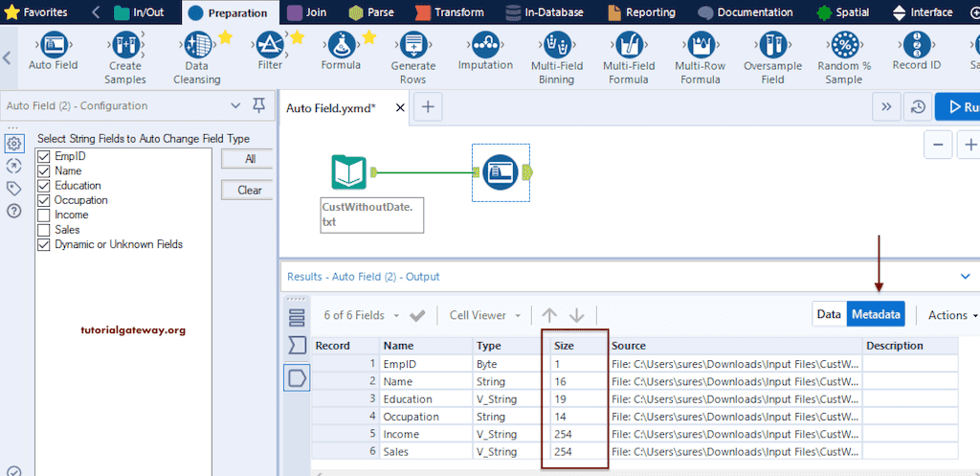Screen dimensions: 980x476
Task: Open the In-Database tool category
Action: [x=545, y=12]
